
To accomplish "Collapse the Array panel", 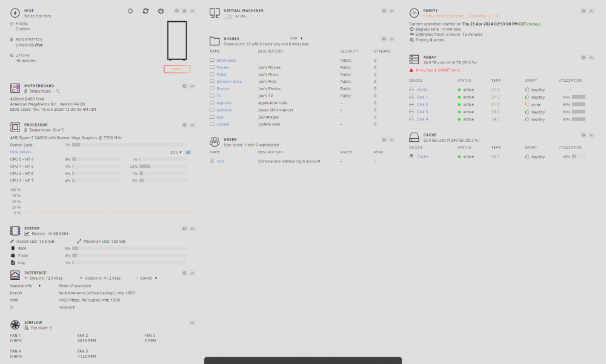I will point(591,58).
